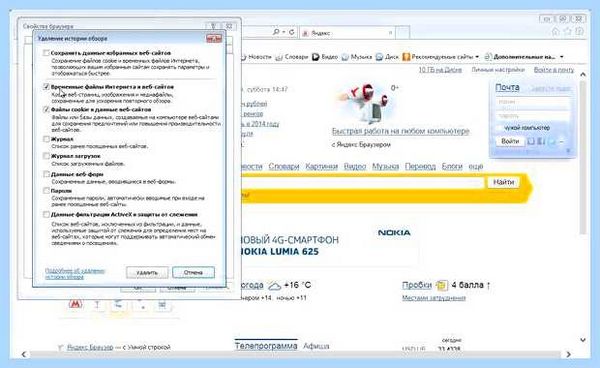Open the Местами затруднения link
Image resolution: width=600 pixels, height=368 pixels.
pos(434,298)
